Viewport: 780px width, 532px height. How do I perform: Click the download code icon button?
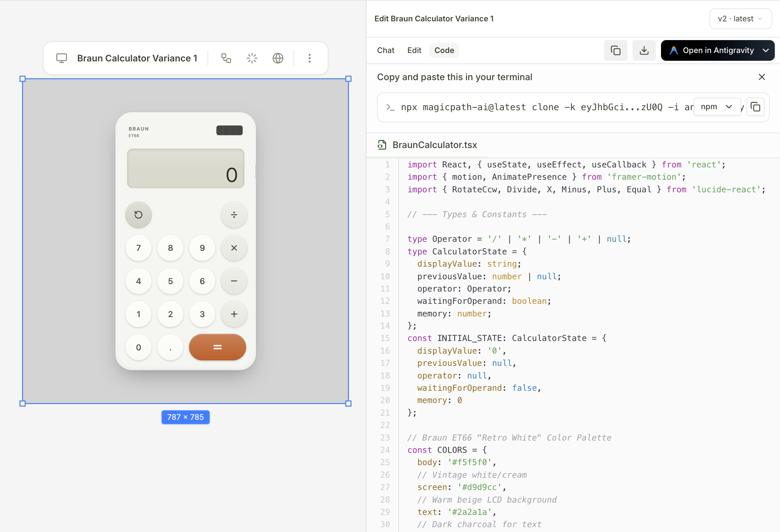(x=644, y=51)
